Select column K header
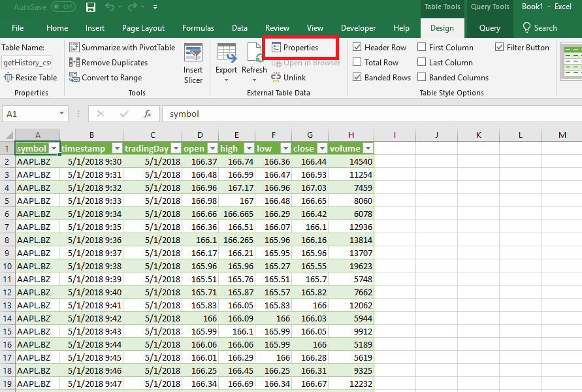The height and width of the screenshot is (392, 582). [478, 135]
